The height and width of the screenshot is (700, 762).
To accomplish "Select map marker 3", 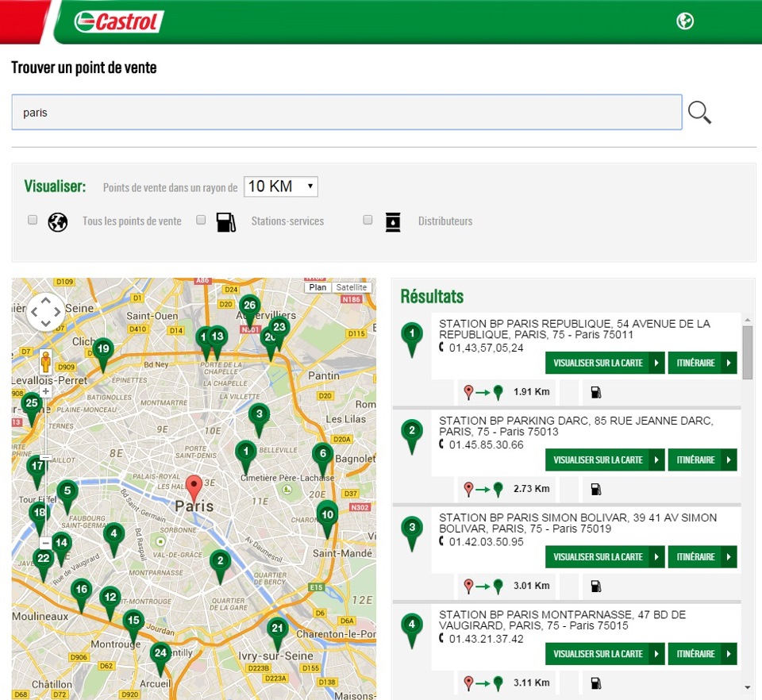I will [259, 419].
